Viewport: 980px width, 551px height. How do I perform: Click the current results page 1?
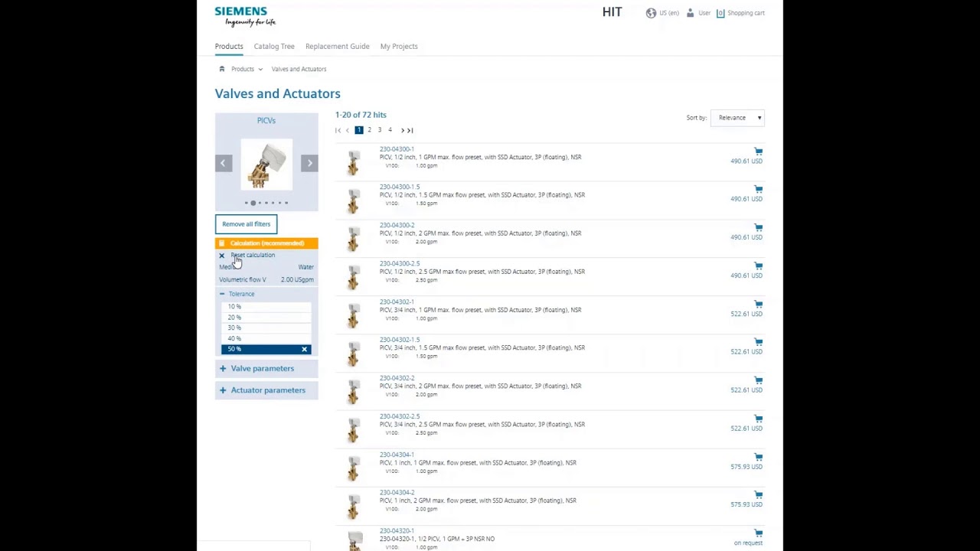358,130
